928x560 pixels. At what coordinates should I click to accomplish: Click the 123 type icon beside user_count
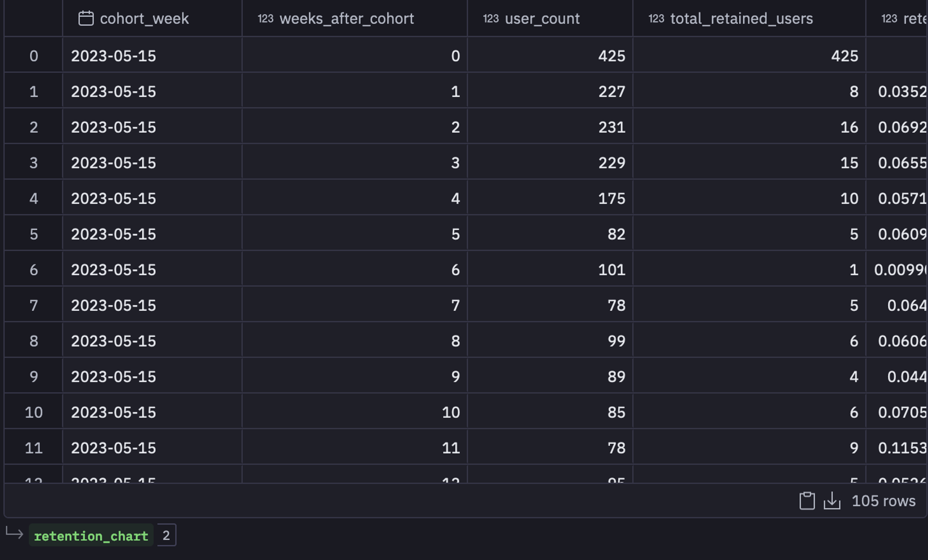490,19
